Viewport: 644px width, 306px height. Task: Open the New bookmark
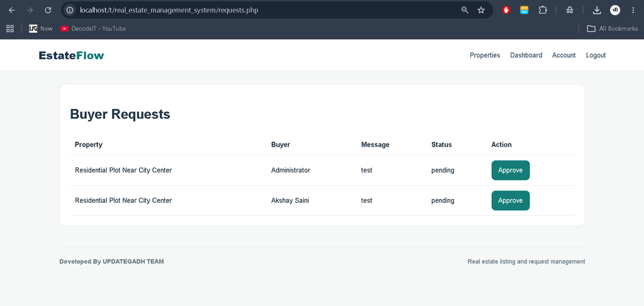click(x=41, y=28)
